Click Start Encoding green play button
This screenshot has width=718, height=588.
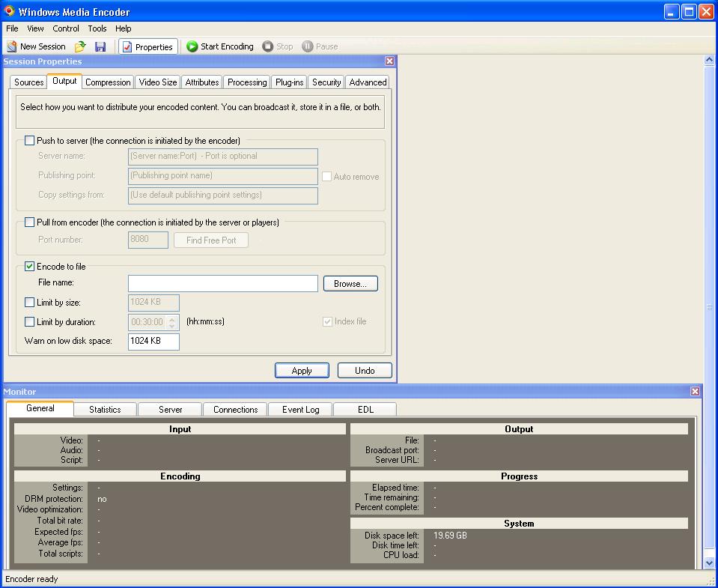pyautogui.click(x=220, y=46)
